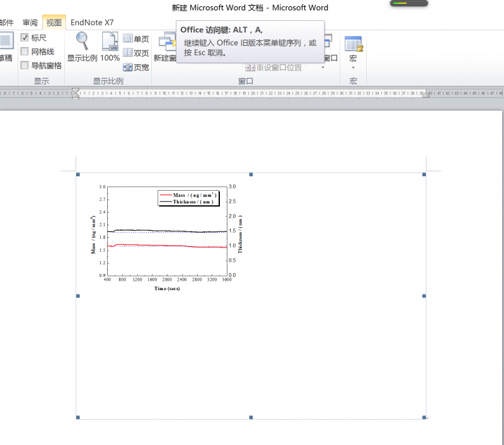This screenshot has height=445, width=504.
Task: Click the top-right resize handle of the frame
Action: pyautogui.click(x=424, y=174)
